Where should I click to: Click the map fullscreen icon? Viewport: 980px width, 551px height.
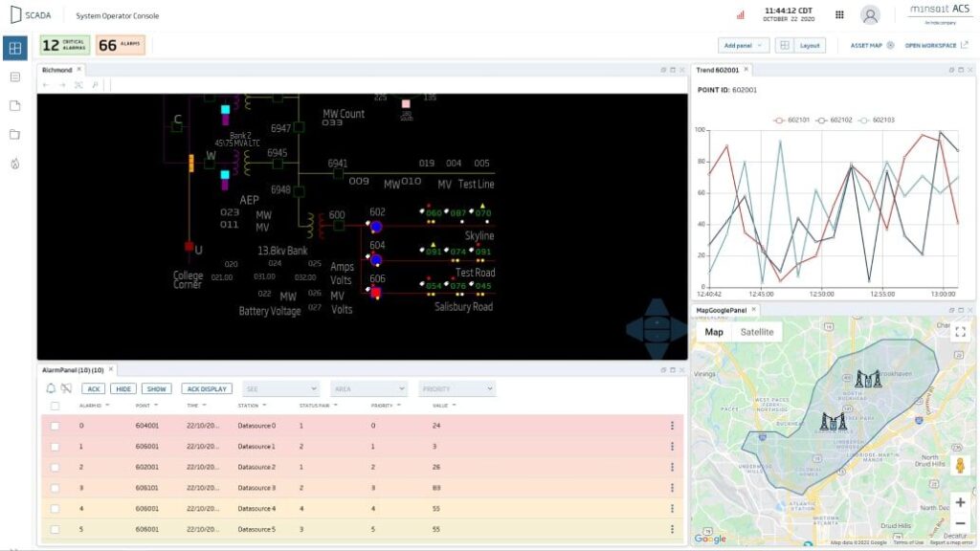960,332
